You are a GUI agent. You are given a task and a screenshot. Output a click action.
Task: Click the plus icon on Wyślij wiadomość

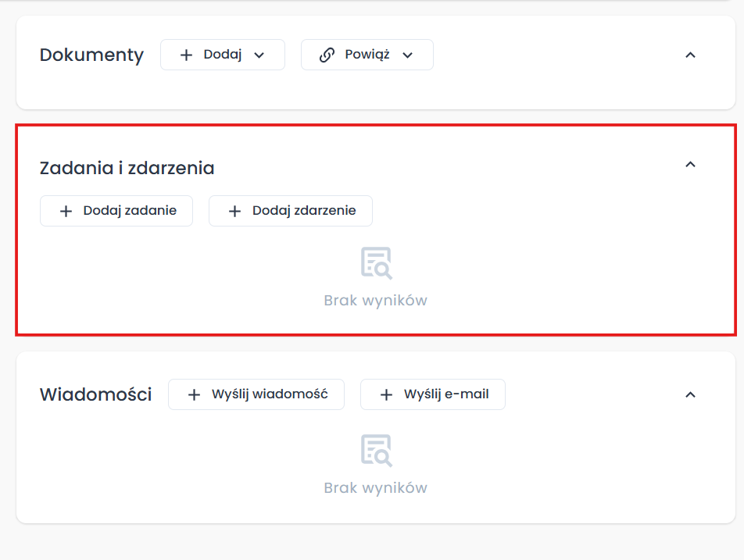[x=194, y=394]
